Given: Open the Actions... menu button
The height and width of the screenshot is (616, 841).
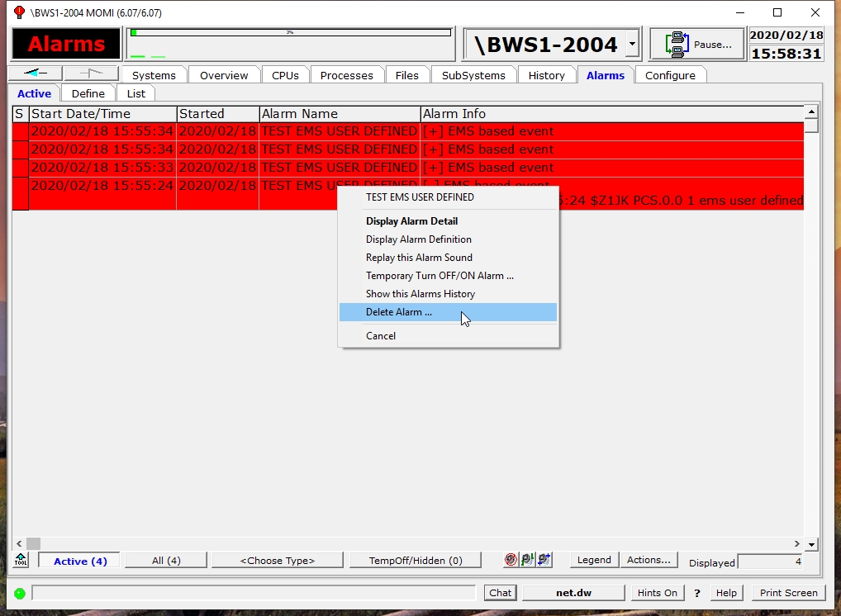Looking at the screenshot, I should [649, 560].
